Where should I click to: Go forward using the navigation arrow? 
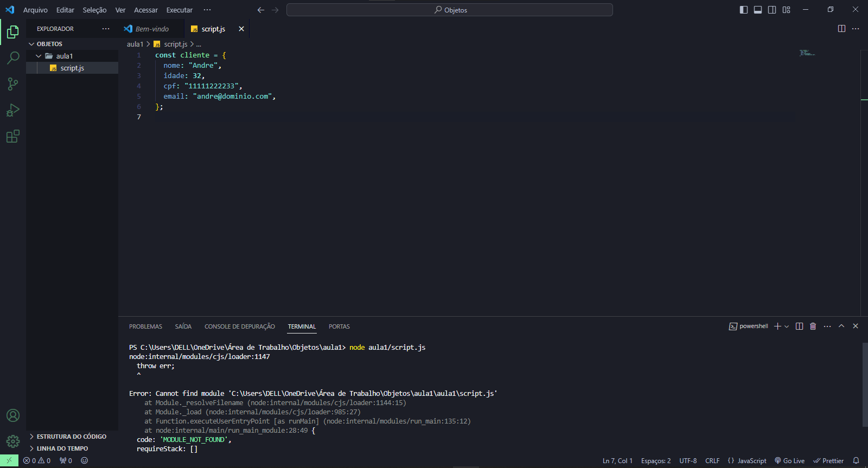275,10
